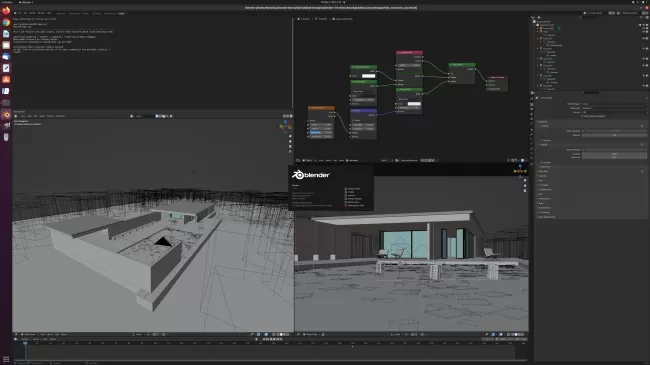The height and width of the screenshot is (365, 650).
Task: Click right viewport navigation axis gizmo
Action: point(520,170)
